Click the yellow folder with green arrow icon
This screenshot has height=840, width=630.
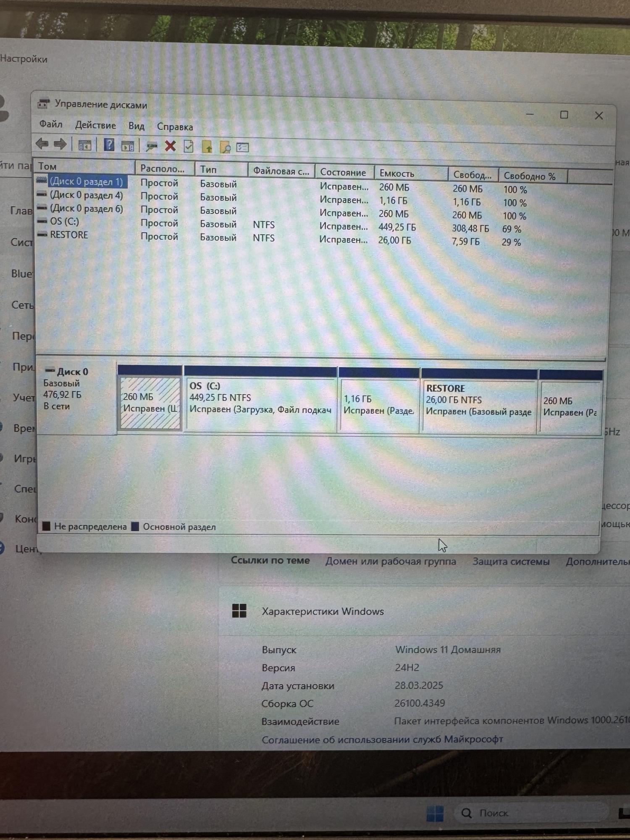tap(207, 147)
